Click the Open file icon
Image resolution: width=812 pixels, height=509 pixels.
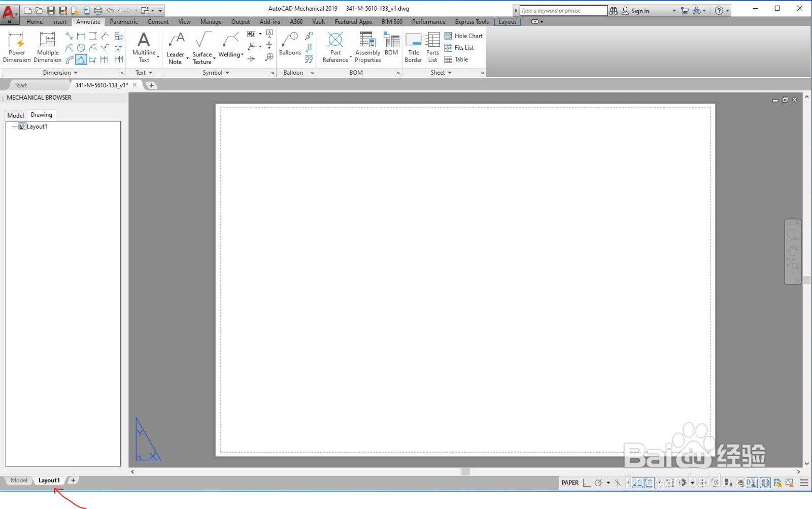40,10
